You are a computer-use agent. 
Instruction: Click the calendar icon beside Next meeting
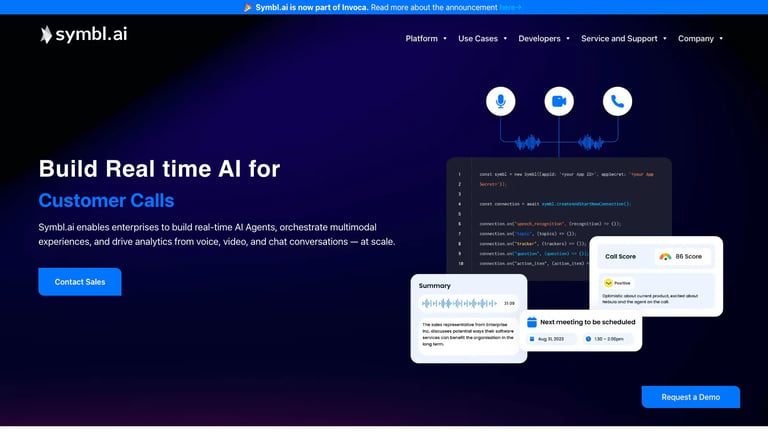[531, 322]
